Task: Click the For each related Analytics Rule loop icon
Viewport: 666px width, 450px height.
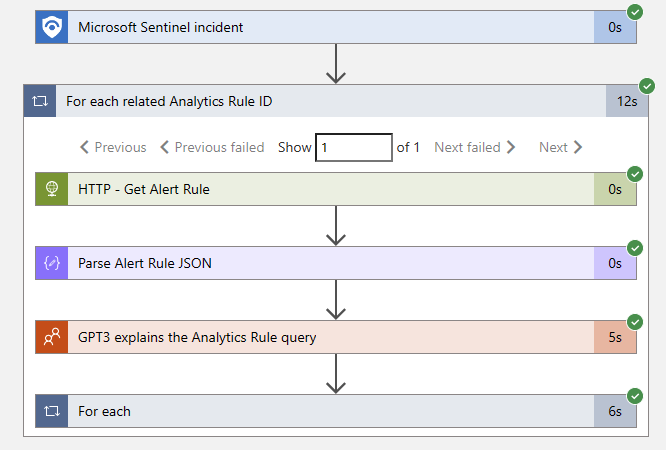Action: (40, 101)
